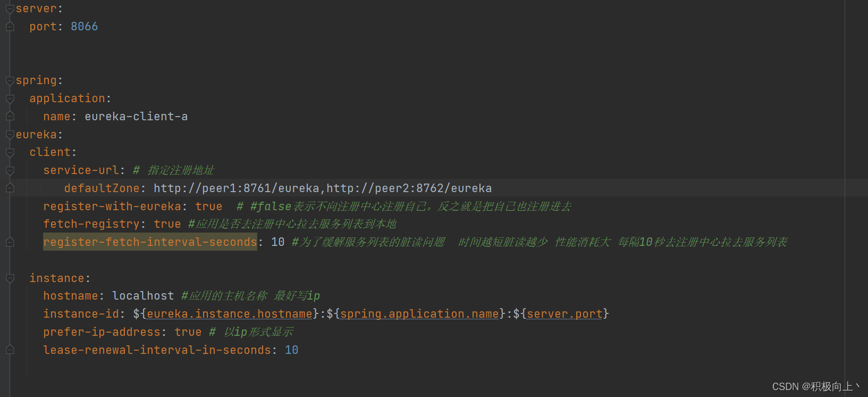Screen dimensions: 868x397
Task: Click the 'client' key
Action: [50, 152]
